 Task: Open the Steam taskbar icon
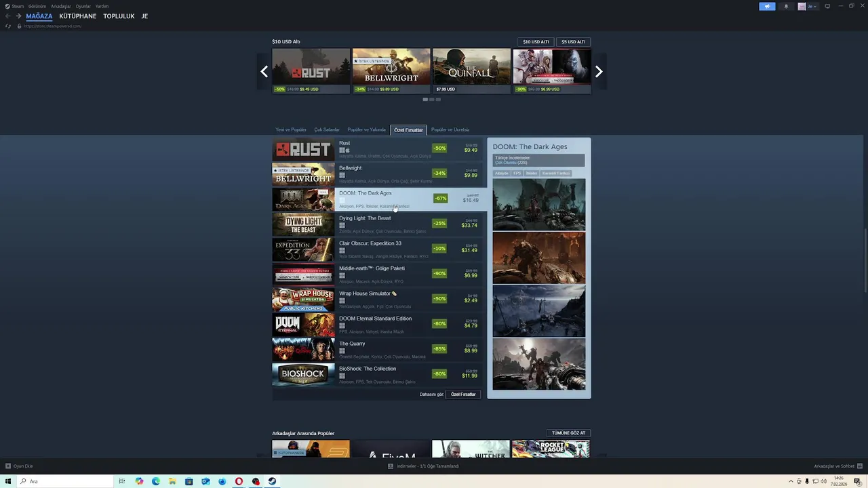[272, 481]
